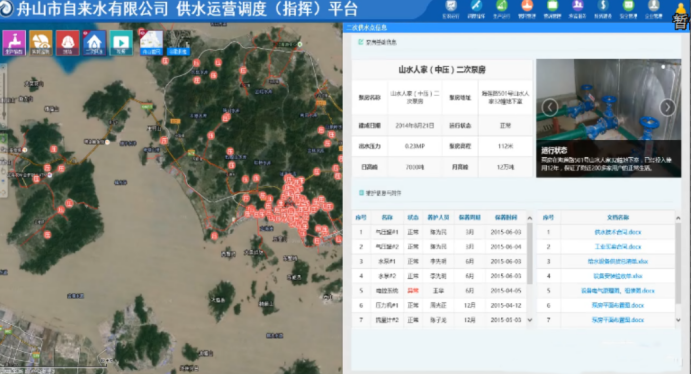Image resolution: width=692 pixels, height=374 pixels.
Task: Click the 0.23MP pressure value
Action: [414, 146]
